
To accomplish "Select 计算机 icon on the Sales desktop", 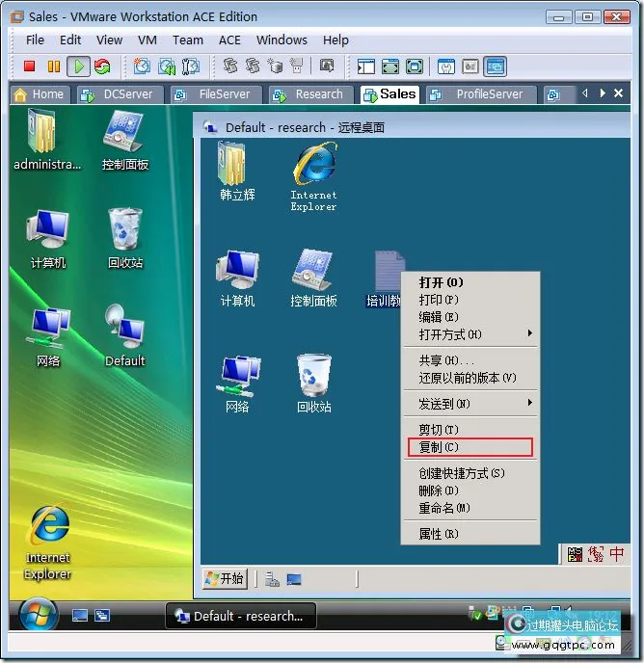I will point(48,239).
